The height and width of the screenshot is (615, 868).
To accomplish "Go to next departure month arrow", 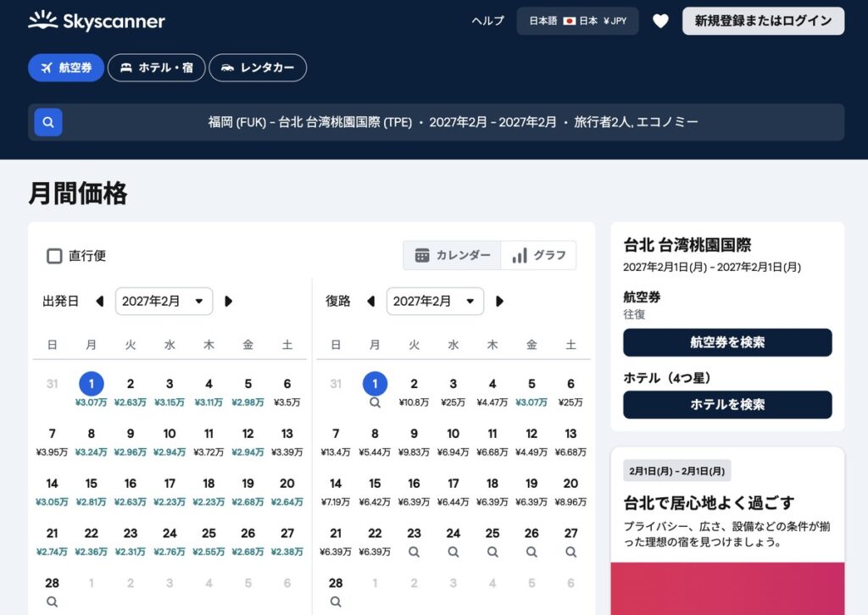I will [x=228, y=302].
